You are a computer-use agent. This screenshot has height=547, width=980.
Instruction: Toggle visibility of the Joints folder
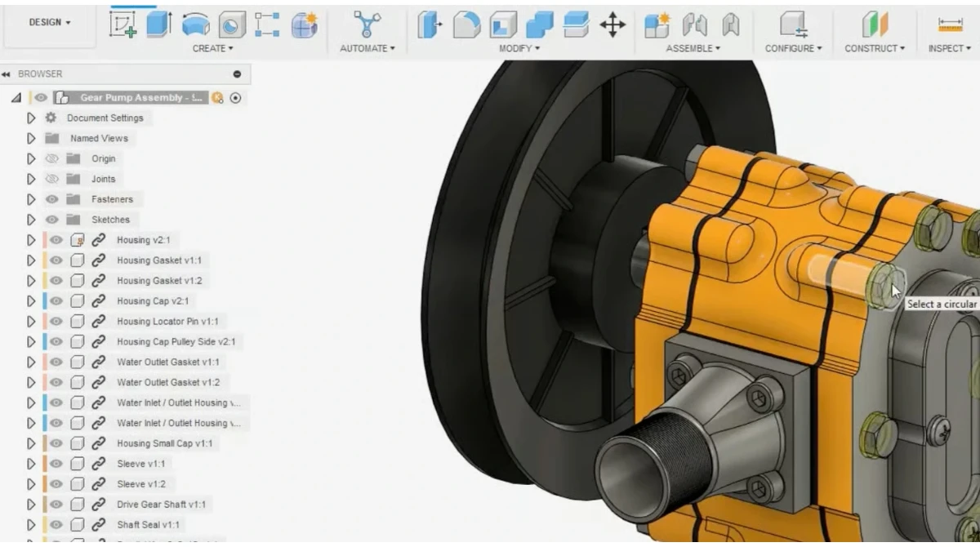tap(53, 179)
